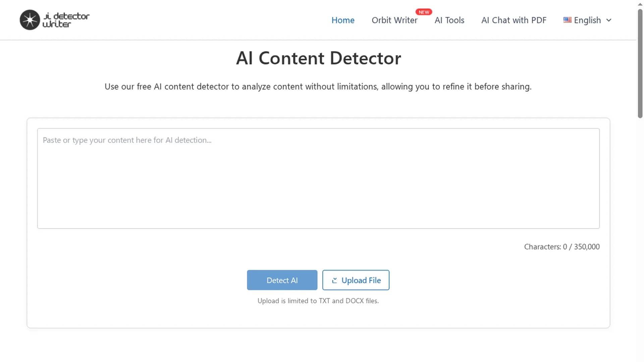Click the 'Upload is limited to TXT and DOCX files.' note

(x=318, y=301)
